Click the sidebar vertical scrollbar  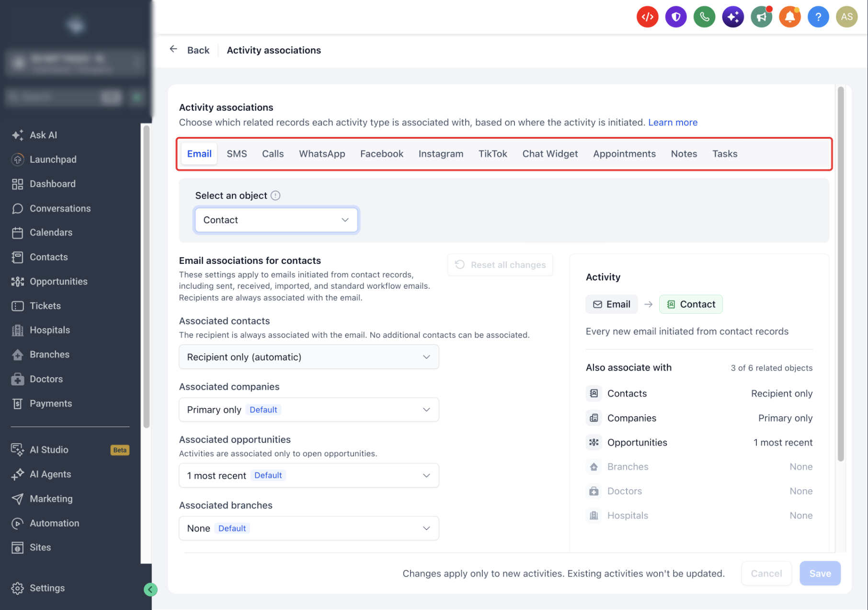[147, 277]
